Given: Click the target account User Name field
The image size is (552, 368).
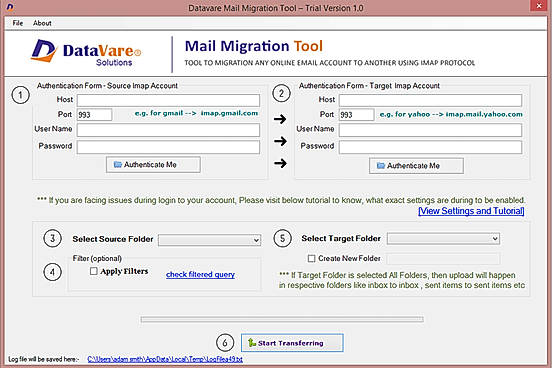Looking at the screenshot, I should 430,130.
